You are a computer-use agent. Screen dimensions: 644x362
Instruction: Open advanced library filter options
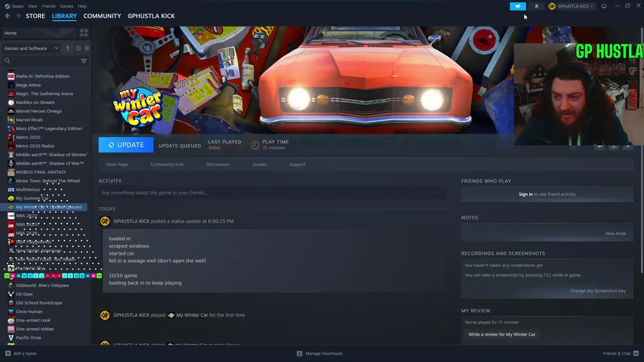tap(84, 61)
